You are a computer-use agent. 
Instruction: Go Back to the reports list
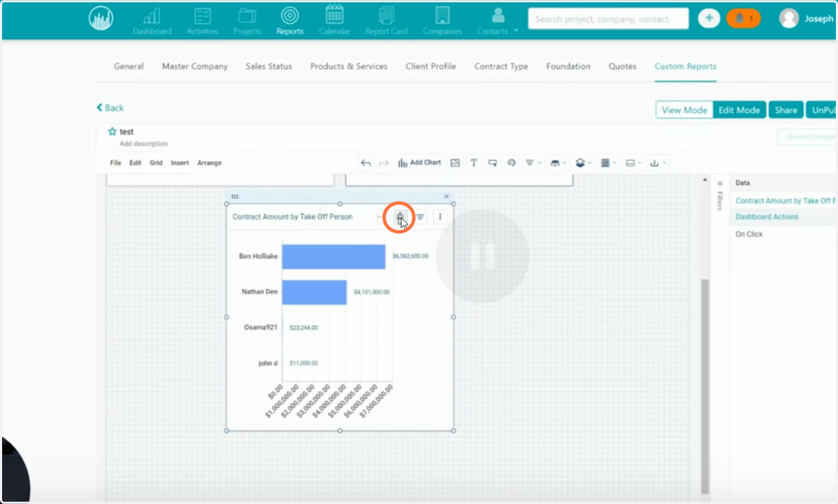(x=110, y=108)
